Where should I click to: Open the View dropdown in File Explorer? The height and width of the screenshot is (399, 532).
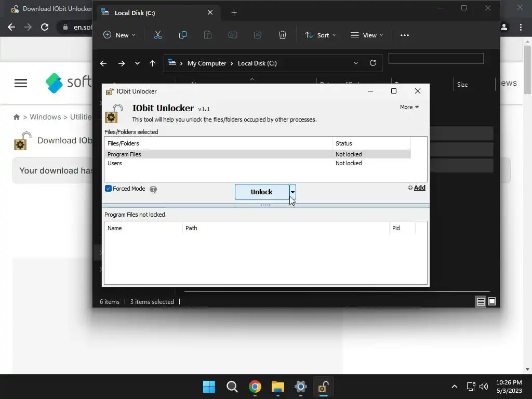[x=367, y=35]
